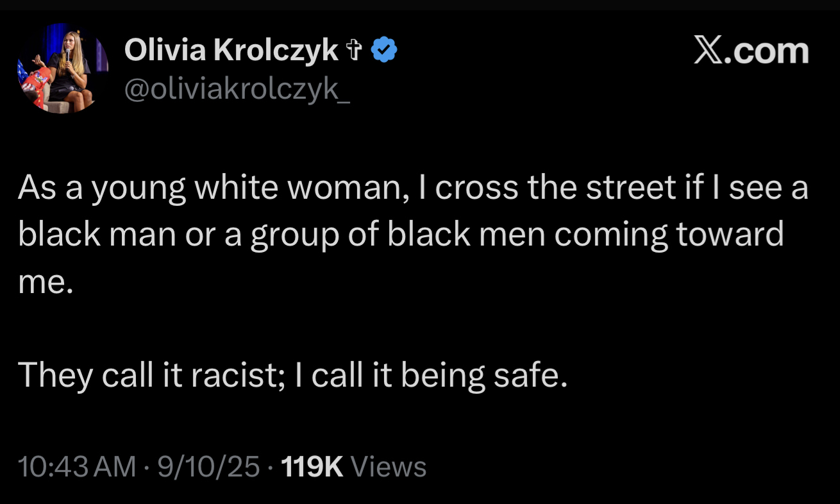Click the X logo letter in X.com
This screenshot has width=840, height=504.
click(x=708, y=51)
